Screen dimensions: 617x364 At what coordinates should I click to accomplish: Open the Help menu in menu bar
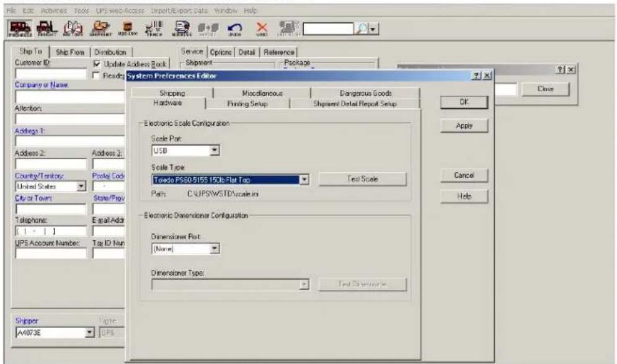pyautogui.click(x=251, y=11)
